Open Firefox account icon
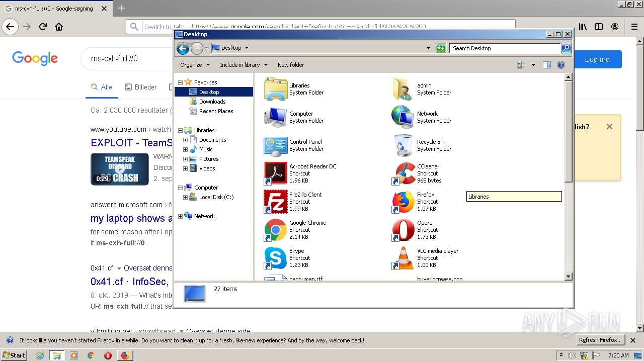The height and width of the screenshot is (362, 644). 615,27
